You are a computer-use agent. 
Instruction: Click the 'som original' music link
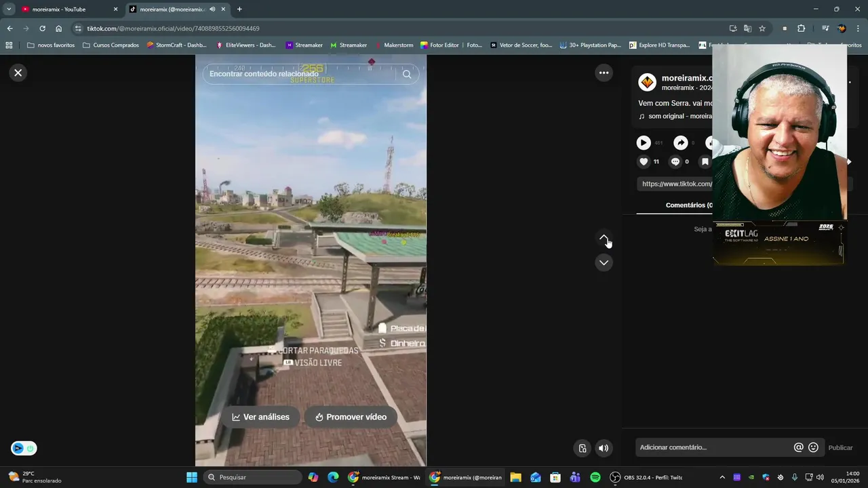coord(679,116)
